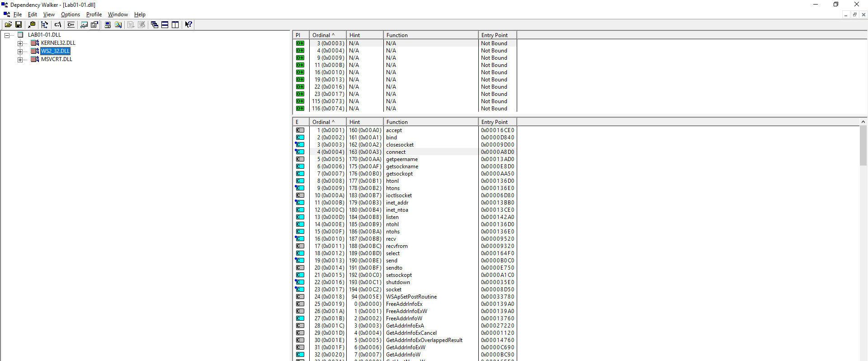Click exports list vertical scrollbar thumb
The width and height of the screenshot is (868, 361).
click(x=863, y=146)
